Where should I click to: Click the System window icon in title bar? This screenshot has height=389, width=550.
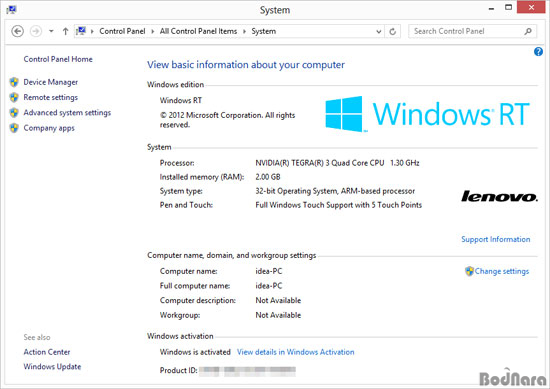(11, 9)
